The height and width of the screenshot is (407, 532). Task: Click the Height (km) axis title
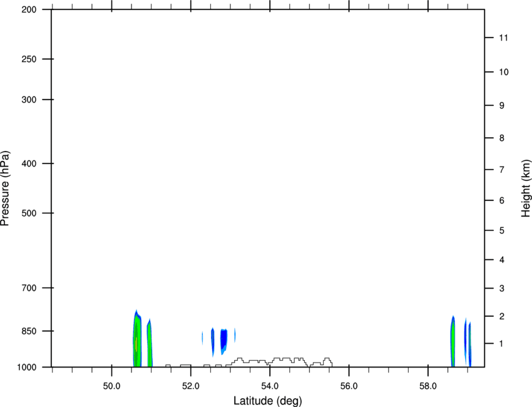(x=526, y=188)
